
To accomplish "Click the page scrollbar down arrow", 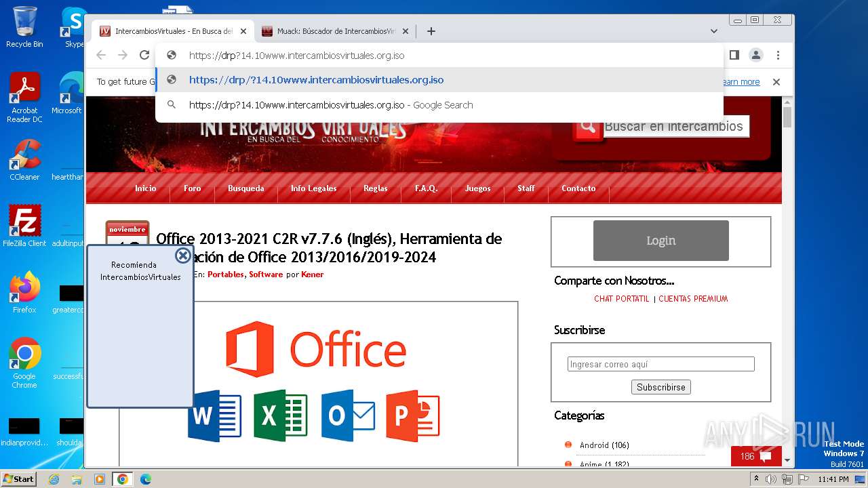I will coord(787,461).
